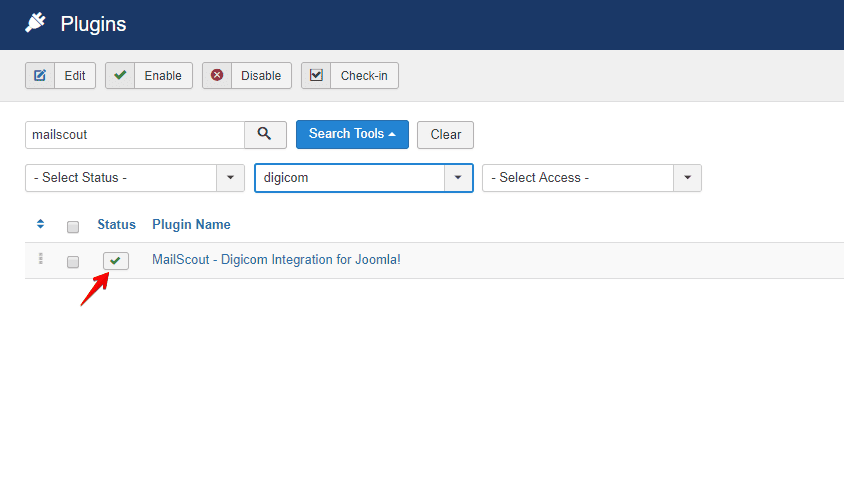This screenshot has height=500, width=844.
Task: Expand the digicom type filter dropdown
Action: click(363, 178)
